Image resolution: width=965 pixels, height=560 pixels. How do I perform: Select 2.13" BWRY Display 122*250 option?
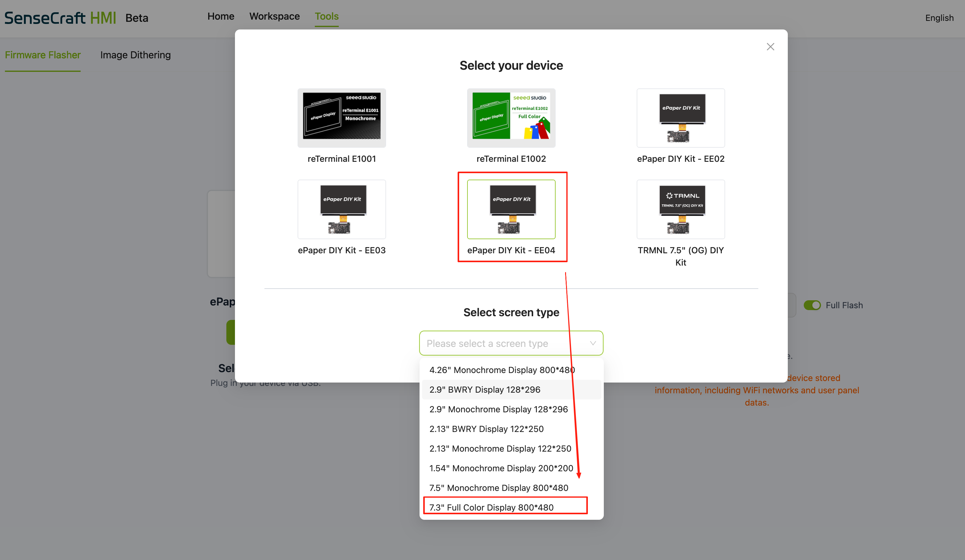click(486, 429)
